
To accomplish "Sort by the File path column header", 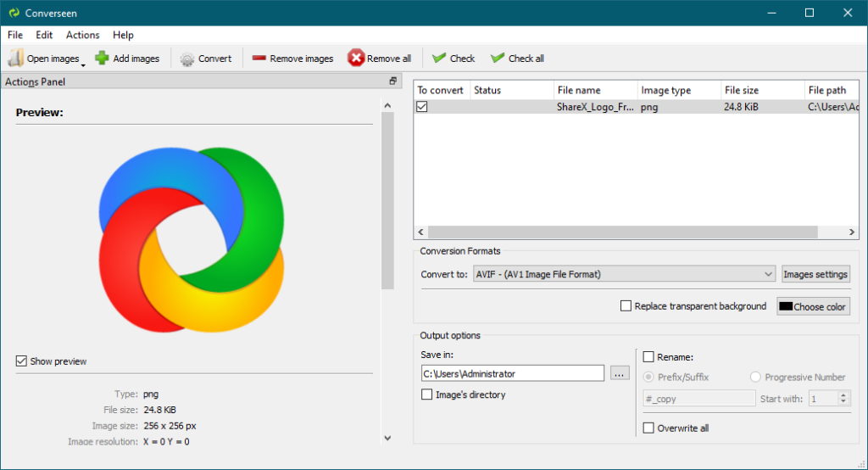I will point(832,90).
